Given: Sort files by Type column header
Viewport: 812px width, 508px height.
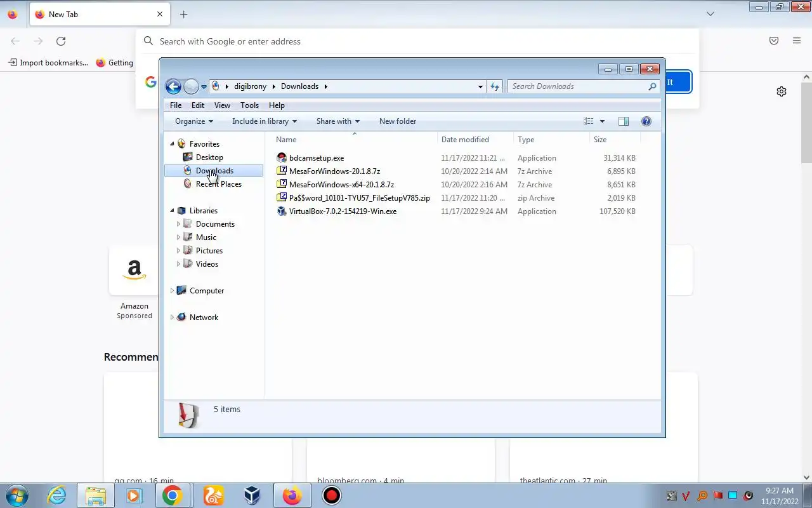Looking at the screenshot, I should [526, 140].
